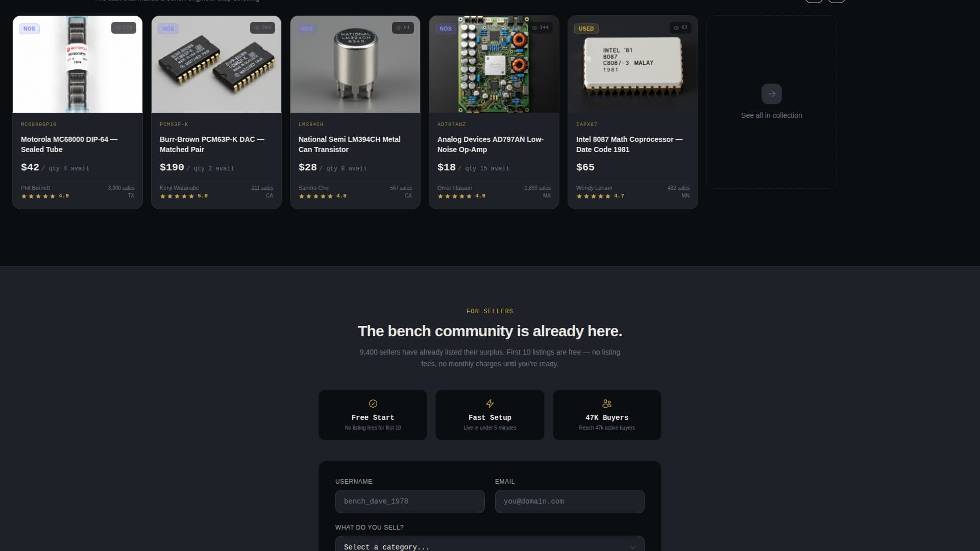
Task: Click the AD797AN circuit board image
Action: (494, 64)
